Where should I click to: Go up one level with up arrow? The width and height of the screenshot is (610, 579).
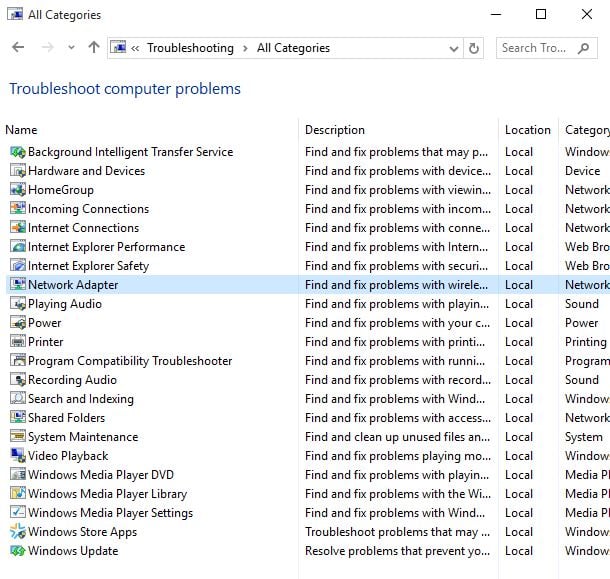click(94, 47)
